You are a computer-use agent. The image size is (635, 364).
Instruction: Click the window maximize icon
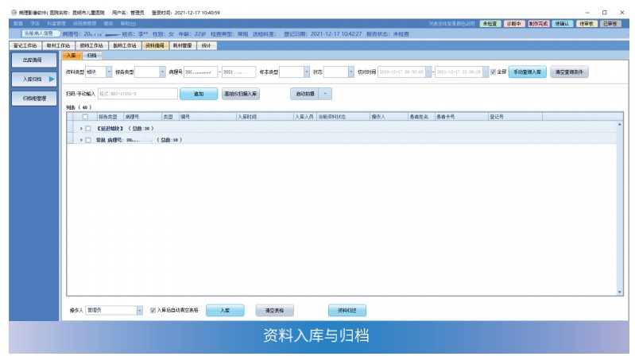coord(605,13)
